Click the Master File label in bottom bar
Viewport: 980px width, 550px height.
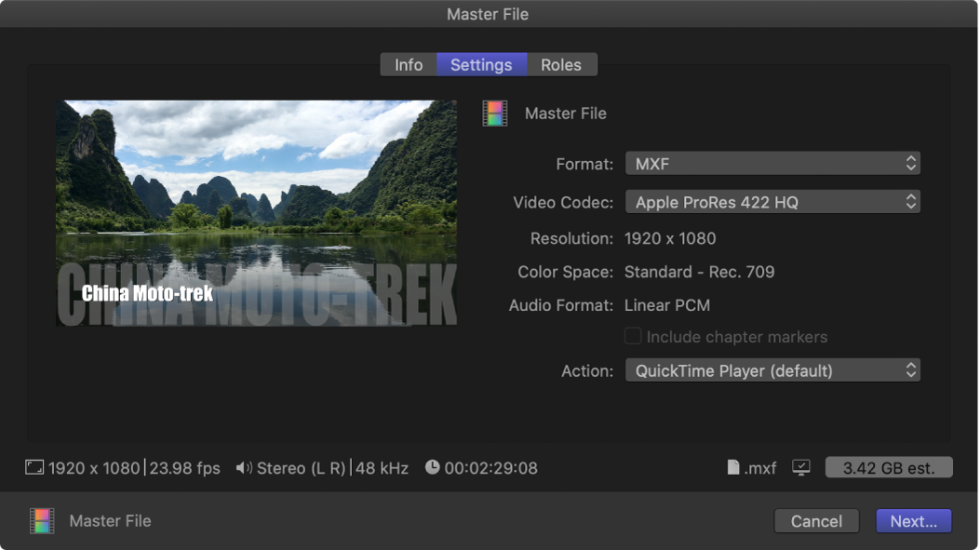pyautogui.click(x=110, y=521)
